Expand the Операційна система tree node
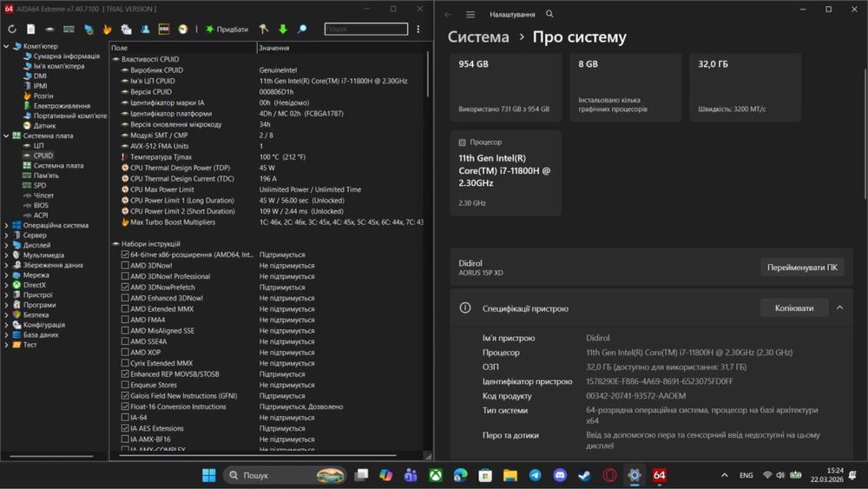The height and width of the screenshot is (489, 868). 6,226
